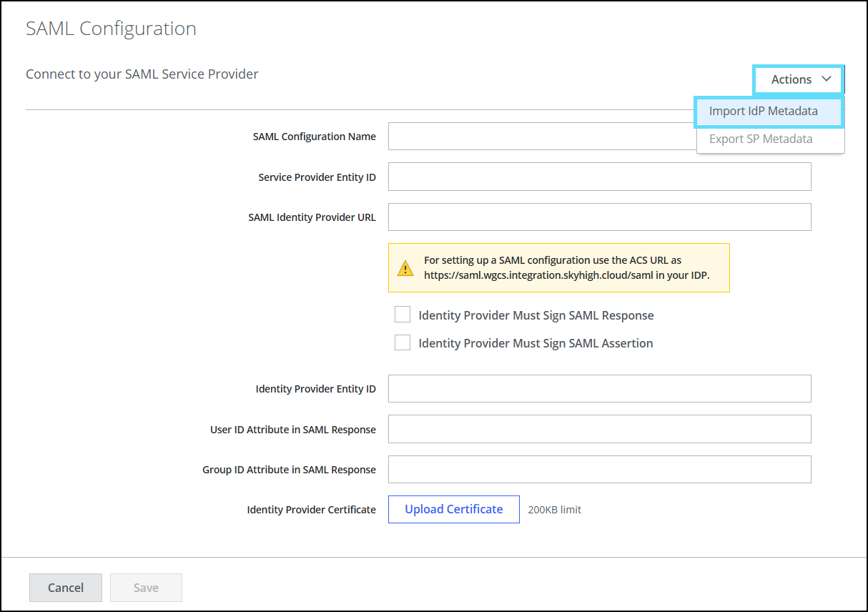Click the yellow warning triangle icon
Screen dimensions: 868x612
pos(405,268)
